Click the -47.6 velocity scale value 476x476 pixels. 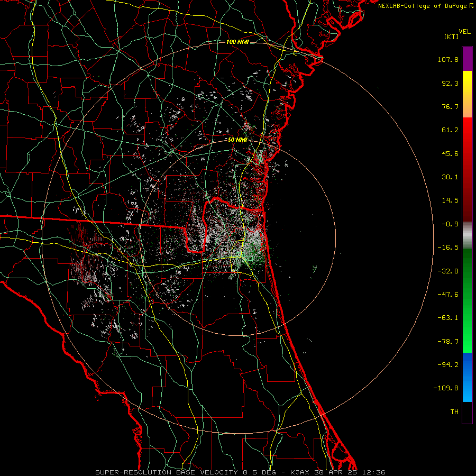pyautogui.click(x=448, y=295)
